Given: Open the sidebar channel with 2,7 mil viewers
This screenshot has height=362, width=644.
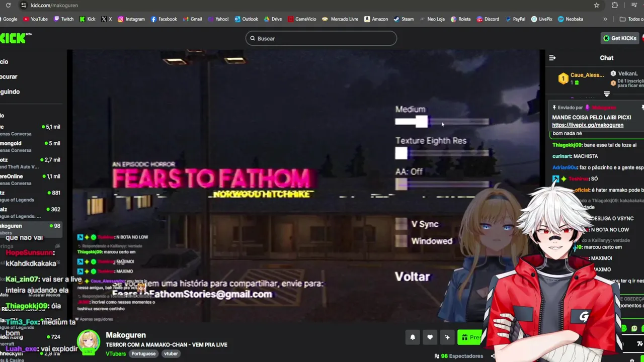Looking at the screenshot, I should (30, 163).
